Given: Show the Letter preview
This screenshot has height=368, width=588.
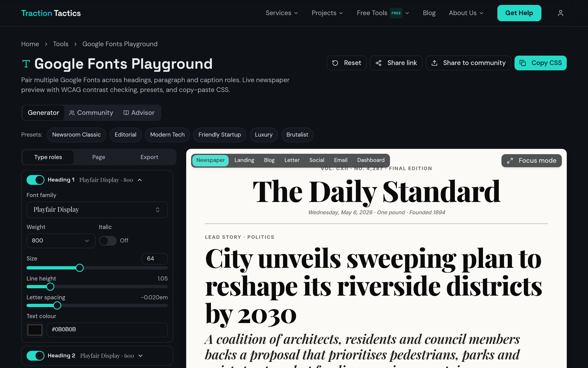Looking at the screenshot, I should [292, 160].
